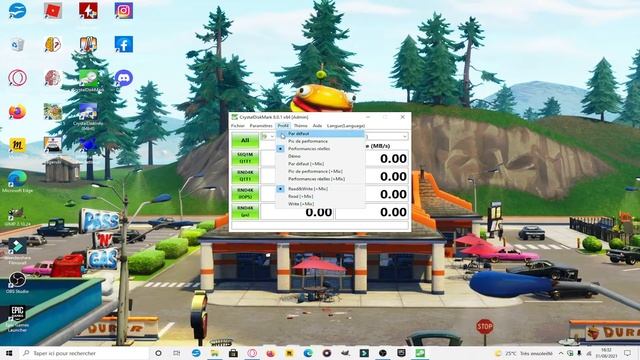Open Task View from the taskbar
The image size is (640, 360).
(177, 353)
